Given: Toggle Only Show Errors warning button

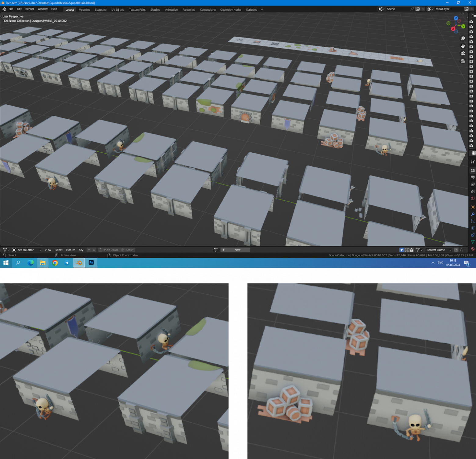Looking at the screenshot, I should [x=412, y=250].
